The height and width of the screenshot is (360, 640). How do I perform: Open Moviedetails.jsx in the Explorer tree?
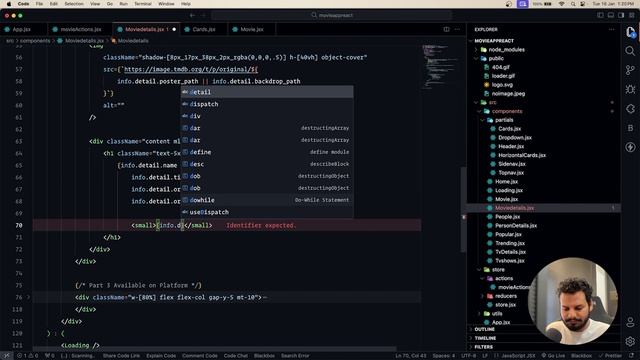(513, 208)
